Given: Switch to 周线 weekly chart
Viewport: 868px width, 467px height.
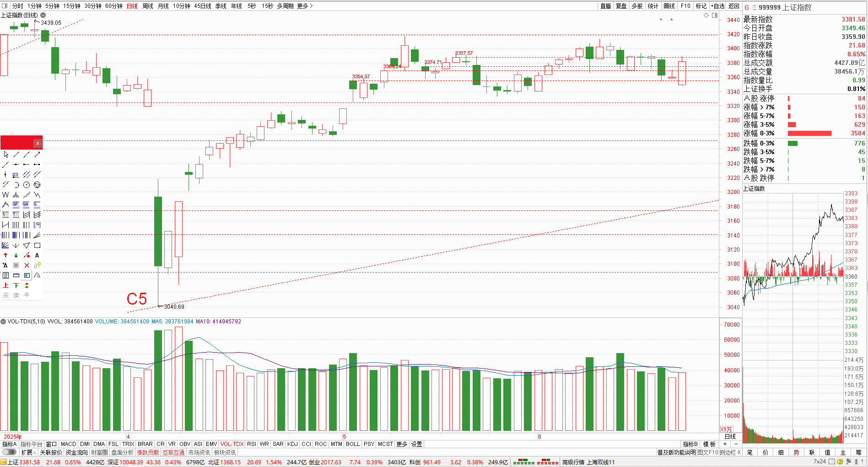Looking at the screenshot, I should [147, 6].
